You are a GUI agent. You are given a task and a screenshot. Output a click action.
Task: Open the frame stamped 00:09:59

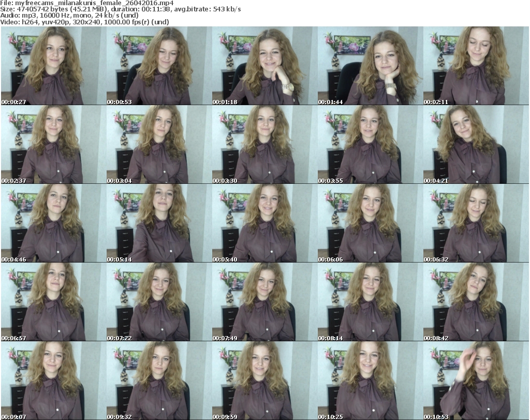pyautogui.click(x=264, y=381)
